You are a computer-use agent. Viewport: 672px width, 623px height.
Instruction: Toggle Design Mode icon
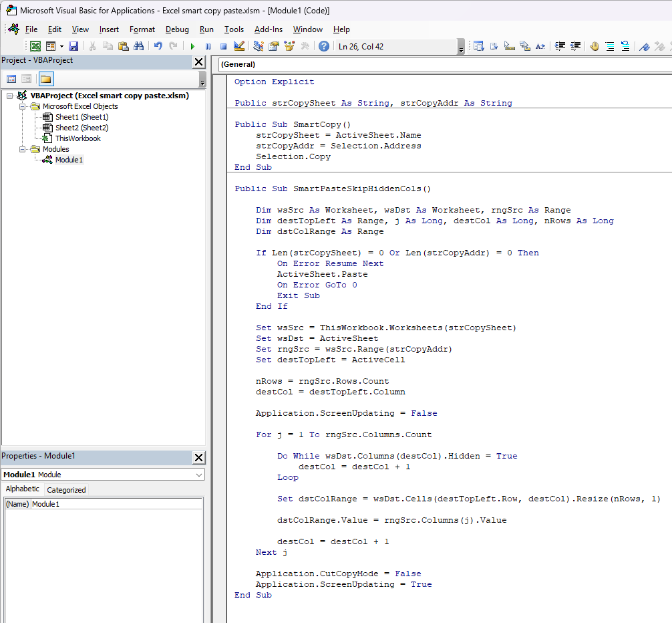pos(239,46)
